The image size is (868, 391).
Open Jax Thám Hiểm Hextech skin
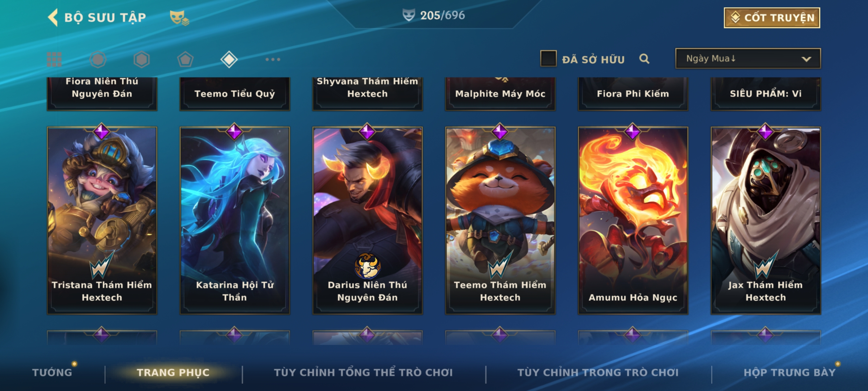[x=766, y=220]
